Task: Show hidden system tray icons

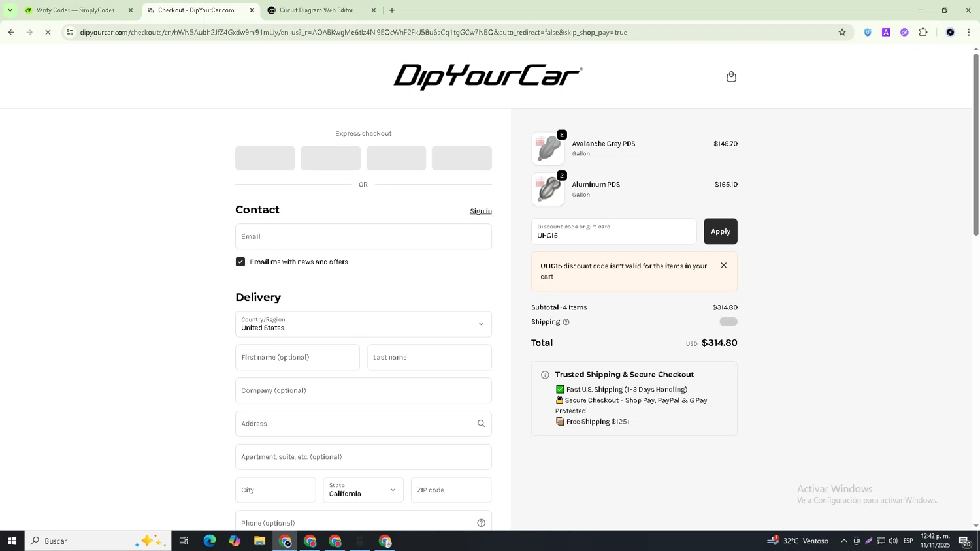Action: [x=844, y=541]
